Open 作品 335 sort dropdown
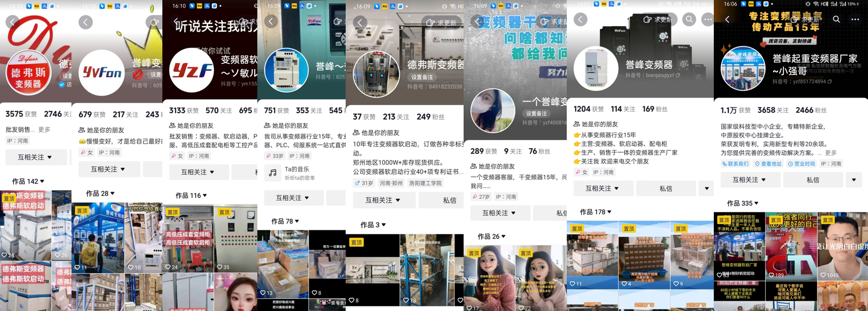Viewport: 868px width, 311px height. (x=742, y=203)
